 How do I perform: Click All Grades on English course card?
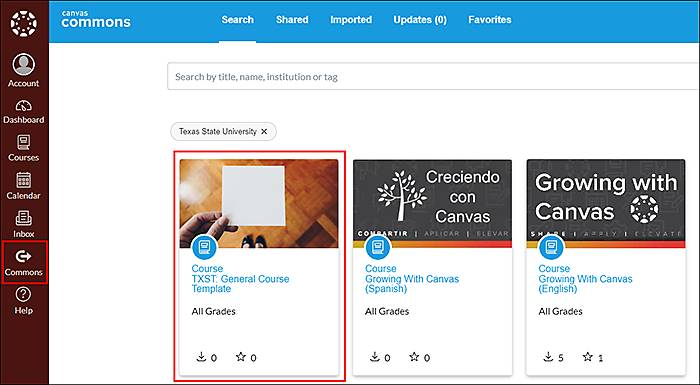pos(560,311)
